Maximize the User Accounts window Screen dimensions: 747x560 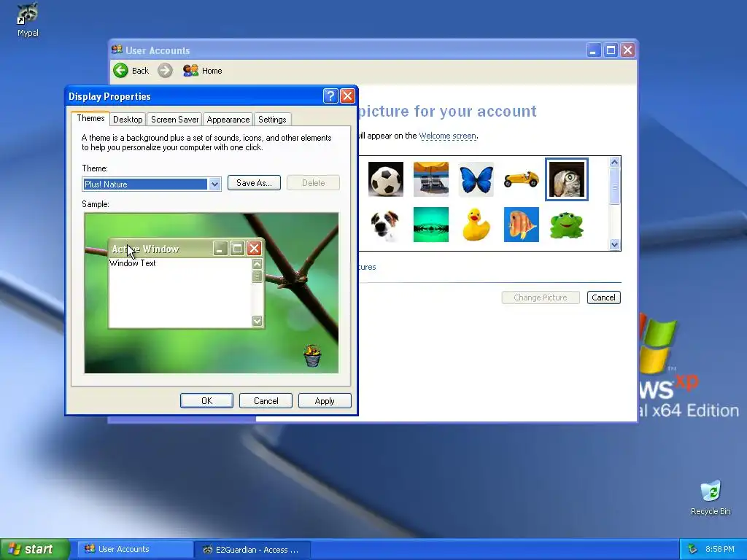[611, 50]
